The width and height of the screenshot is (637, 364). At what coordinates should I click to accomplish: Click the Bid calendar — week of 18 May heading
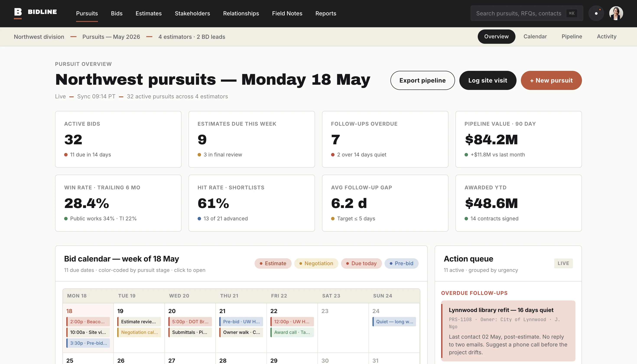coord(122,258)
